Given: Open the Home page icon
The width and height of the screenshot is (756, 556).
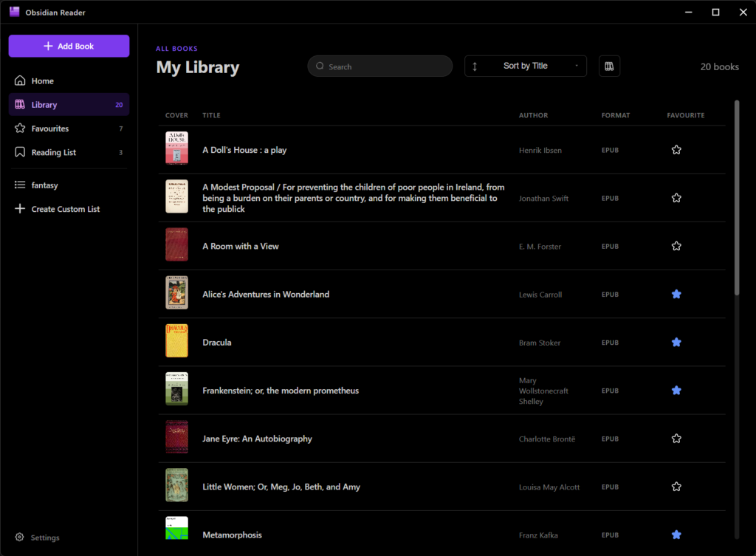Looking at the screenshot, I should pos(20,80).
